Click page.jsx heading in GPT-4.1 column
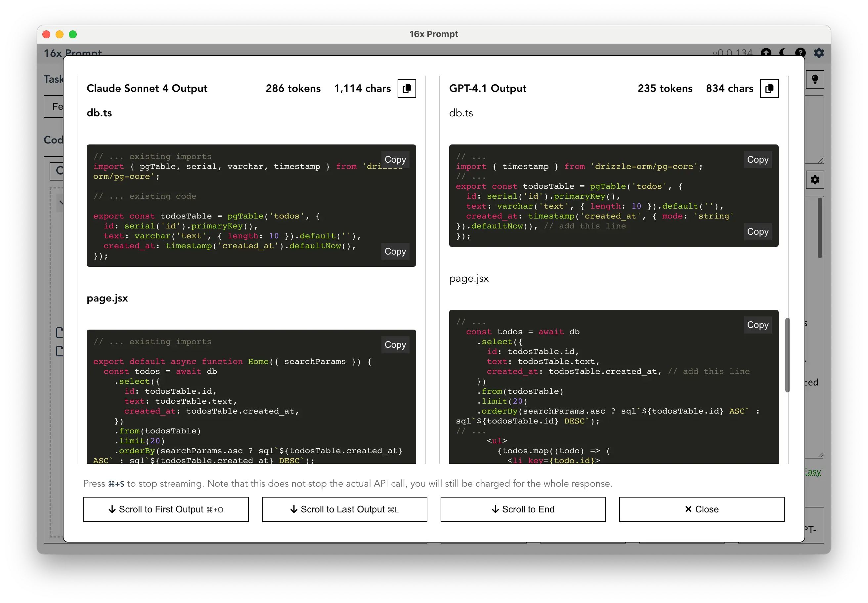This screenshot has width=868, height=603. 469,279
